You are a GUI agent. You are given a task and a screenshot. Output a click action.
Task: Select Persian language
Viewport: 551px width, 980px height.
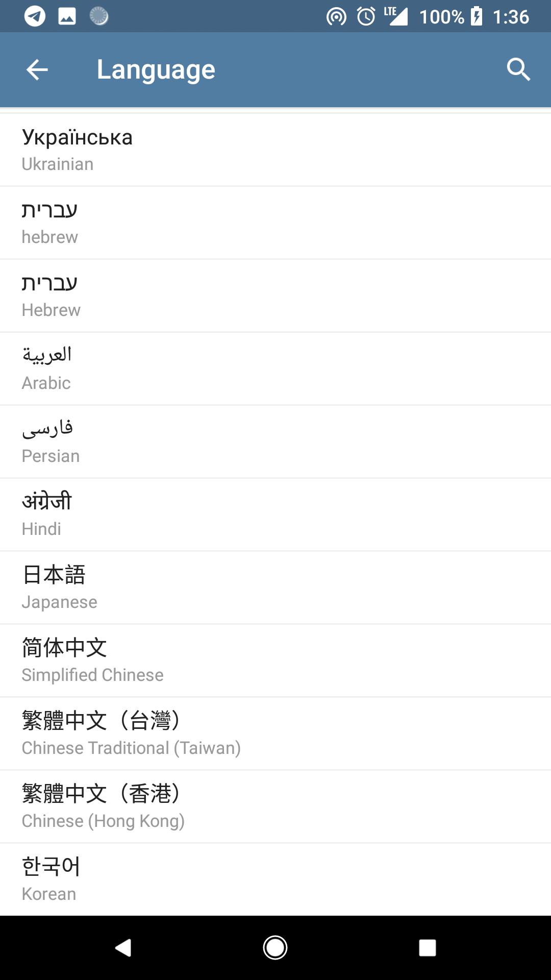pos(275,442)
